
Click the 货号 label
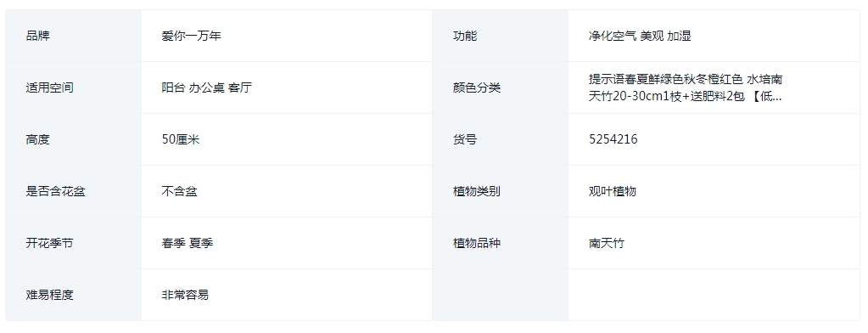tap(464, 139)
